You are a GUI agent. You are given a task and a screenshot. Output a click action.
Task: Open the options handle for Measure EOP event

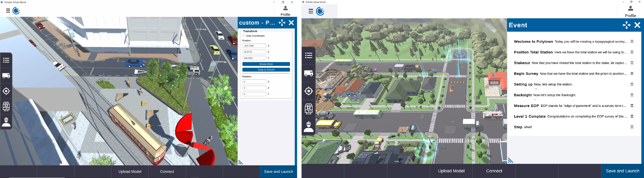tap(632, 106)
